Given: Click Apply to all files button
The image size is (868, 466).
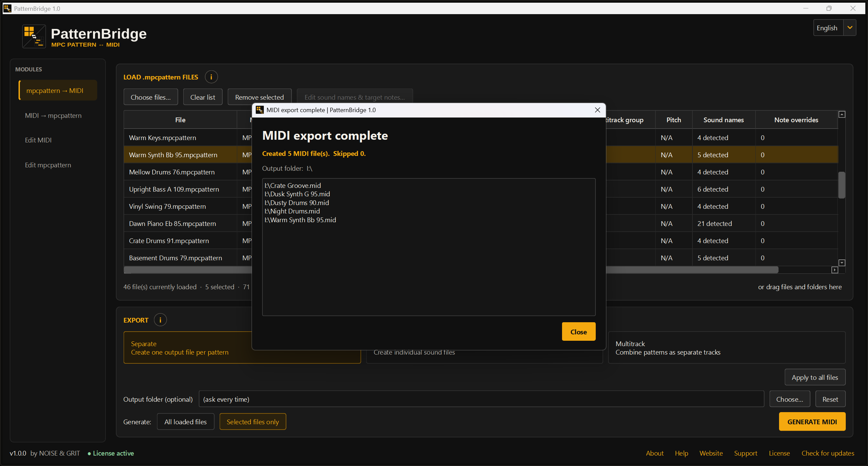Looking at the screenshot, I should [815, 377].
